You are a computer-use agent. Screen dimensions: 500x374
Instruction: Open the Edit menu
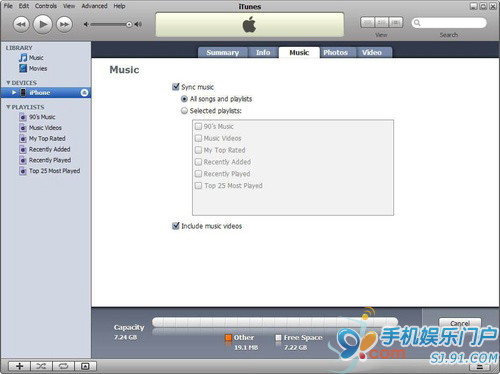tap(24, 6)
